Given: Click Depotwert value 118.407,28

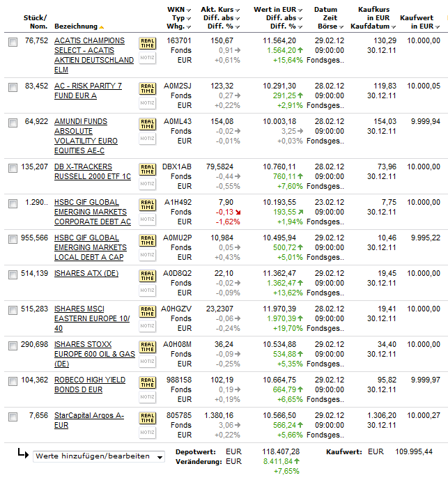Looking at the screenshot, I should coord(281,451).
